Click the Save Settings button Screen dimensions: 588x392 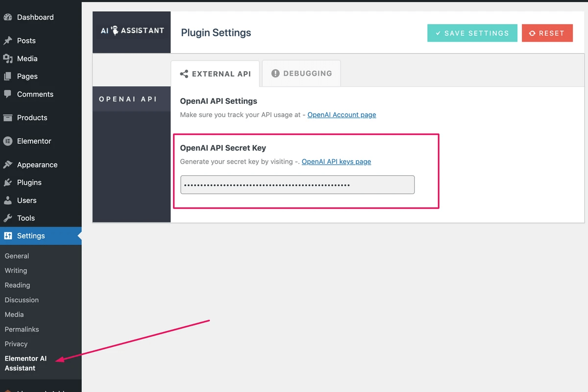click(472, 33)
